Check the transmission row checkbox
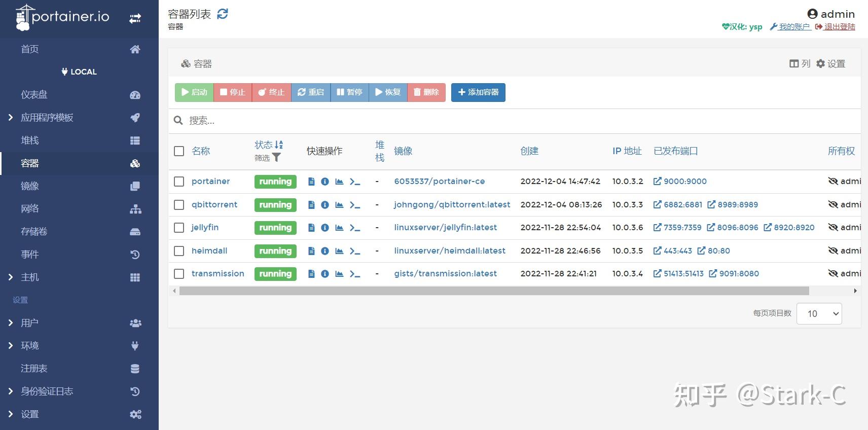Viewport: 868px width, 430px height. tap(179, 274)
